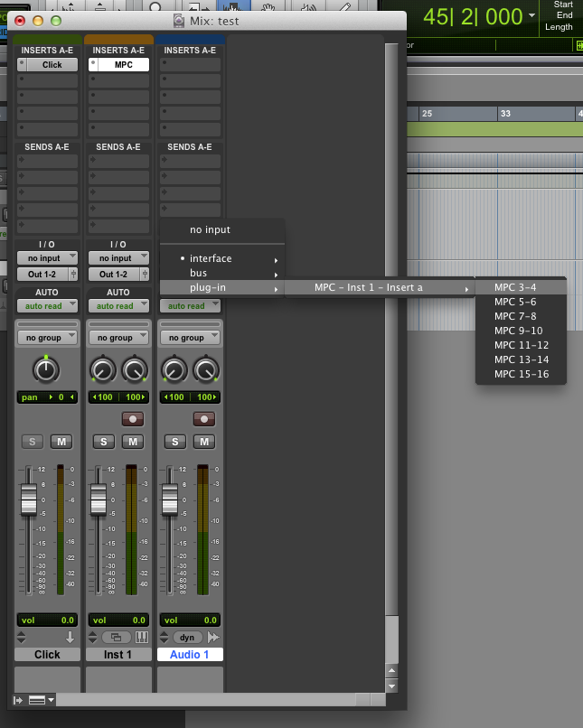
Task: Click the Inst 1 instrument keyboard icon
Action: tap(142, 637)
